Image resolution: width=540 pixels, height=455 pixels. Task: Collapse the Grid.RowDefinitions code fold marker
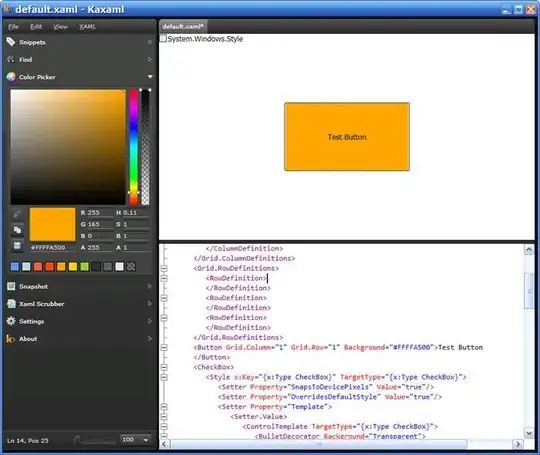coord(164,268)
